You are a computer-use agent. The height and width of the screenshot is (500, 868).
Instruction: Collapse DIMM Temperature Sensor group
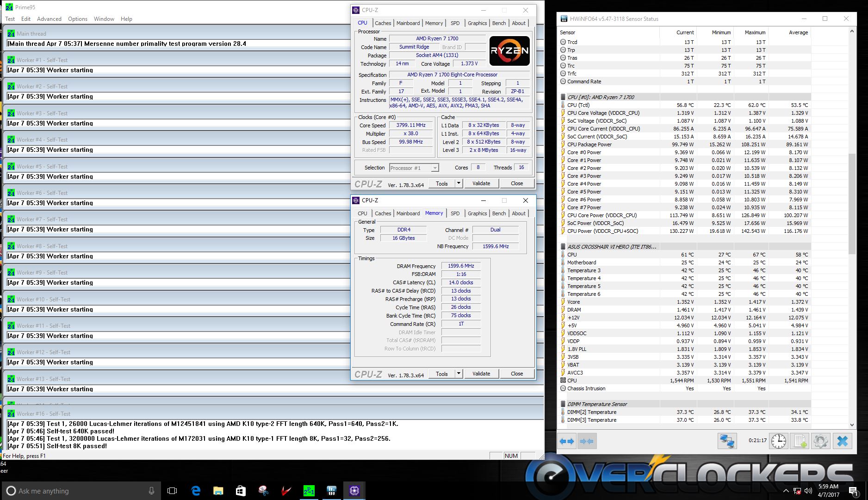pyautogui.click(x=563, y=404)
